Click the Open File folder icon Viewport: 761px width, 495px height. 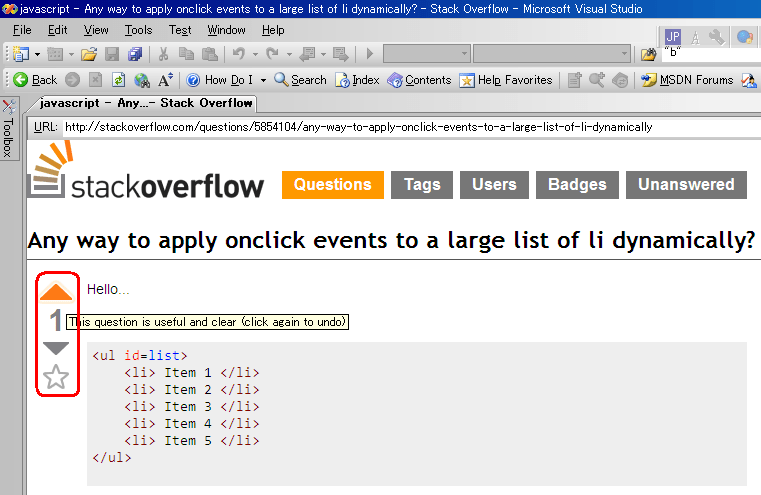coord(89,54)
